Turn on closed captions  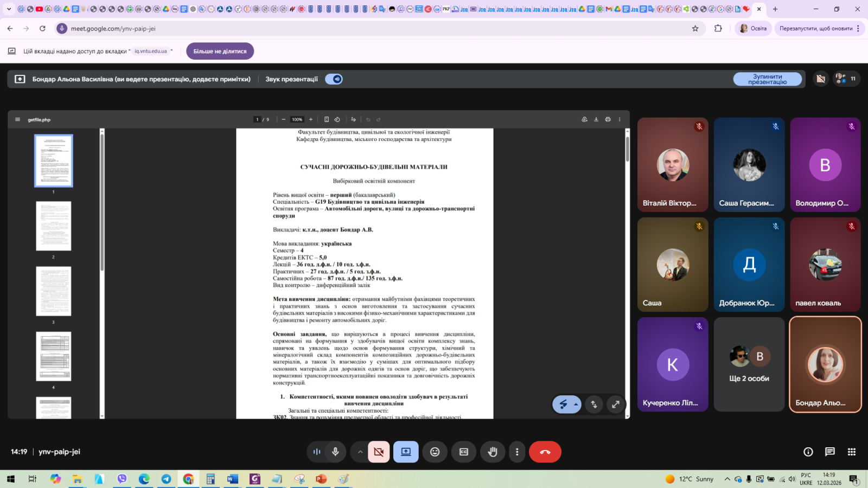point(464,452)
